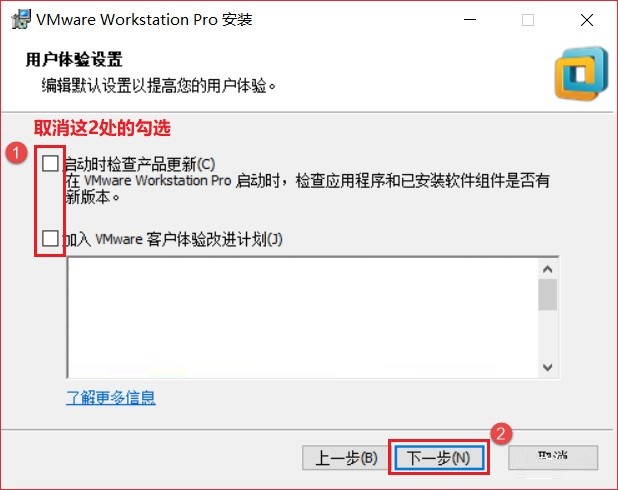Click inside the empty CEIP information text box
This screenshot has height=490, width=618.
(303, 318)
